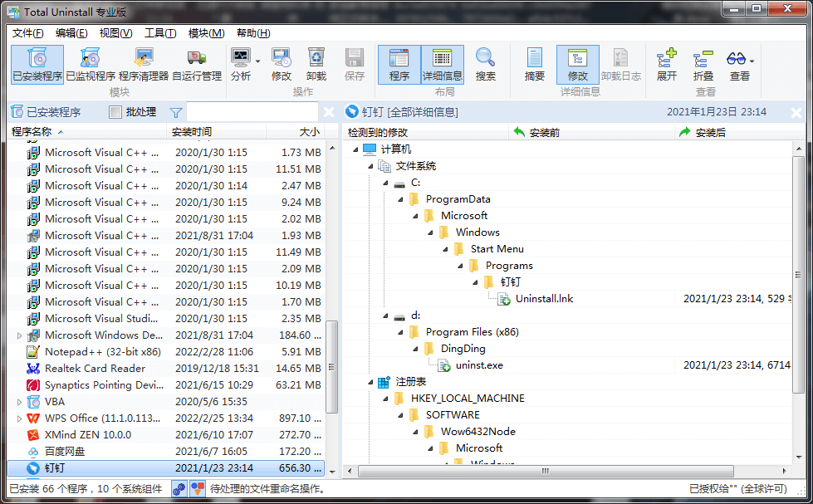Open the 已安装程序 module
The height and width of the screenshot is (504, 813).
tap(37, 64)
